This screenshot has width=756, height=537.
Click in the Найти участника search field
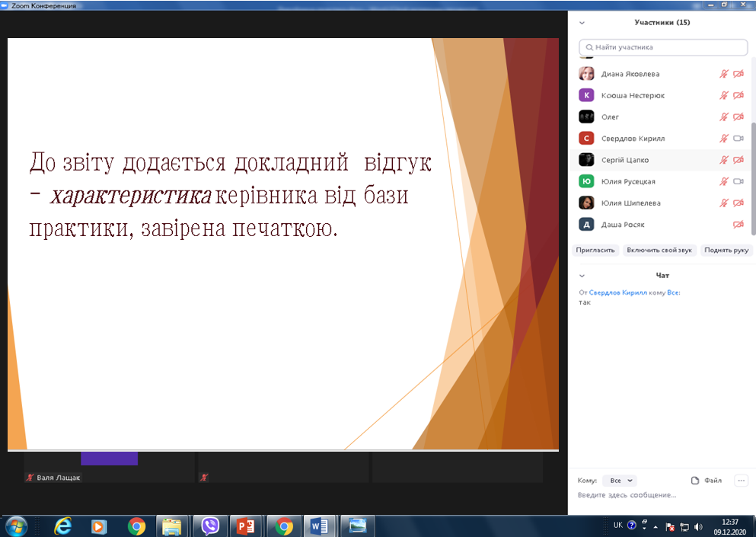[663, 47]
